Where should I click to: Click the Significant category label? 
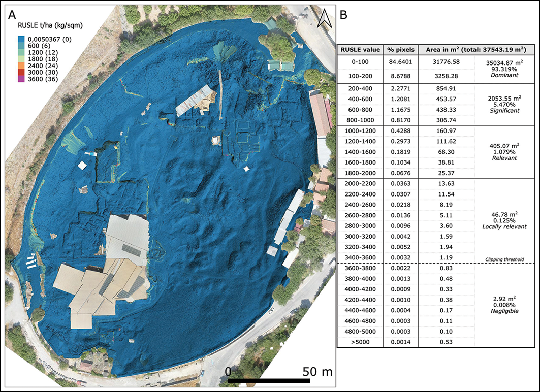pos(504,111)
